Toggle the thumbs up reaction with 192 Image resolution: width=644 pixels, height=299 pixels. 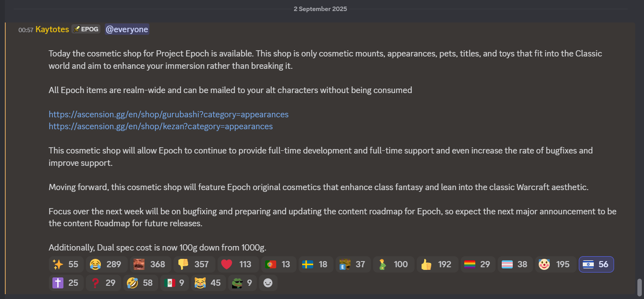click(437, 264)
